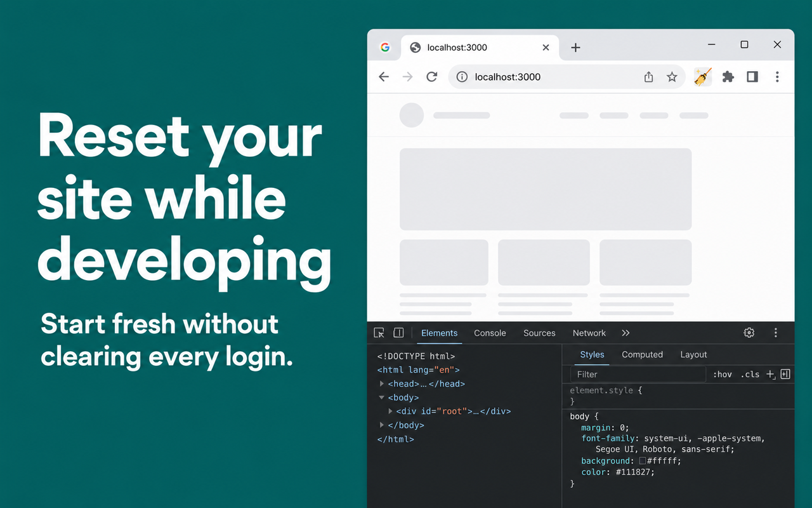Image resolution: width=812 pixels, height=508 pixels.
Task: Select the Styles sub-tab
Action: point(592,354)
